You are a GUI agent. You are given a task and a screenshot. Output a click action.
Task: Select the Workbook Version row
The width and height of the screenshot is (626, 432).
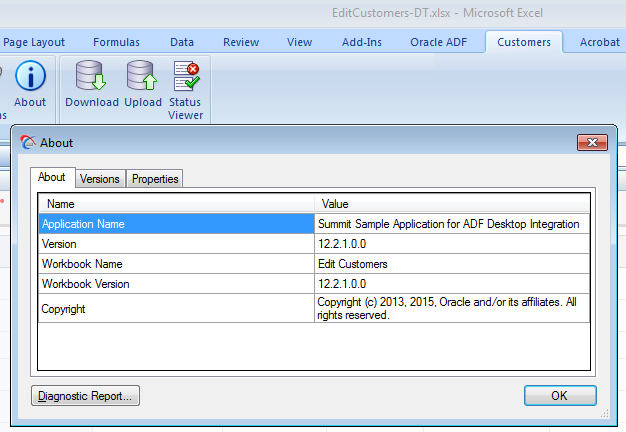314,283
